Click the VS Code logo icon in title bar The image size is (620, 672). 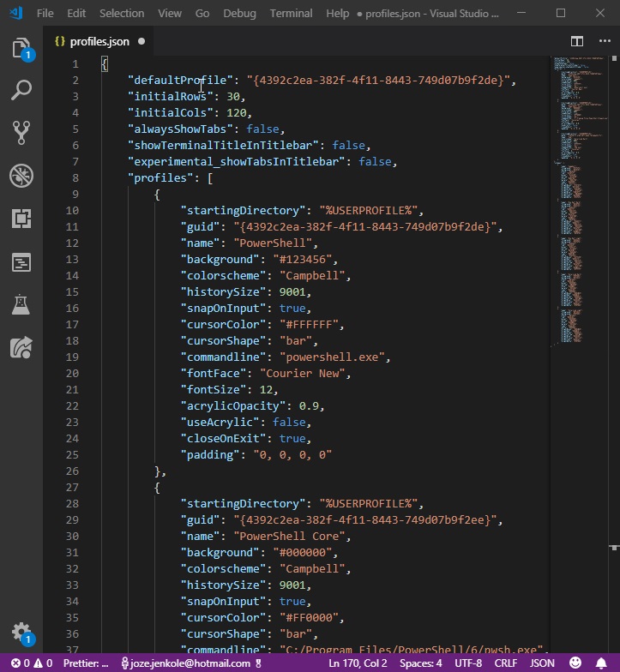click(16, 13)
